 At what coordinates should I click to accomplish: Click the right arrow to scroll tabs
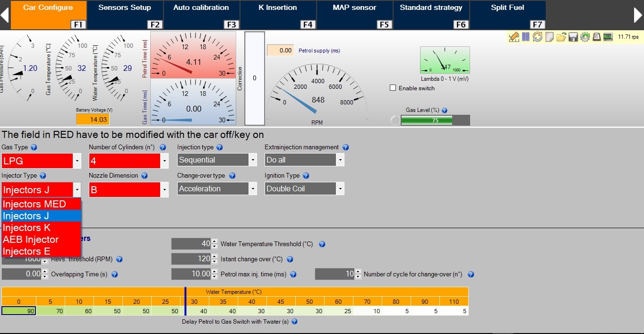(638, 15)
